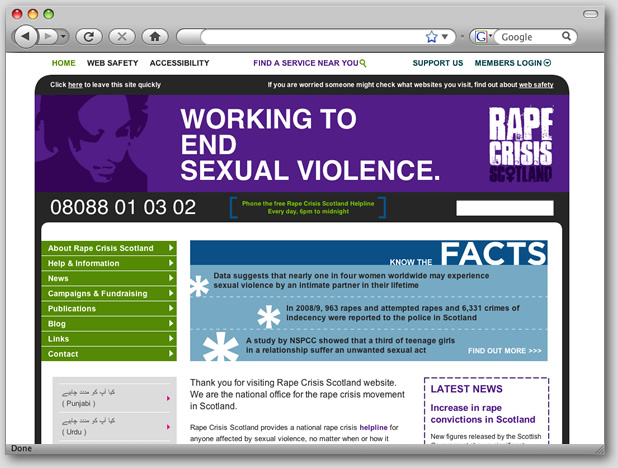Open the Help & Information menu item
This screenshot has width=618, height=468.
109,263
